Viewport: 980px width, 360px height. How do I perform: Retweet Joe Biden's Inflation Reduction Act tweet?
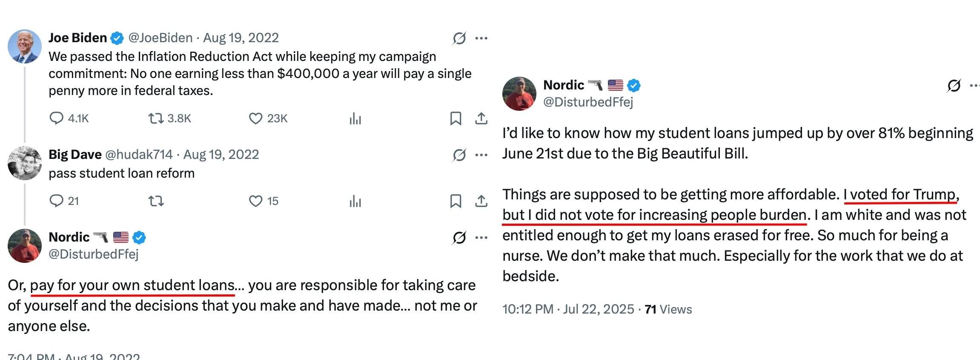[156, 118]
